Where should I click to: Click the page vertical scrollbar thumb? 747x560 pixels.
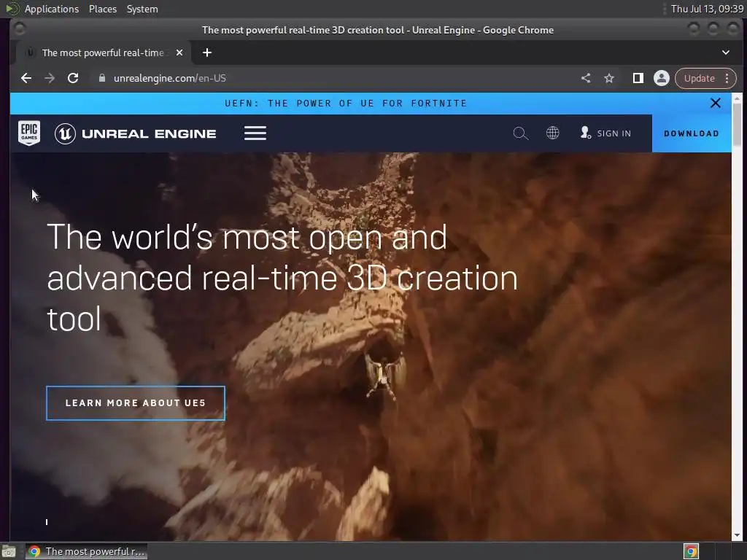(x=737, y=124)
